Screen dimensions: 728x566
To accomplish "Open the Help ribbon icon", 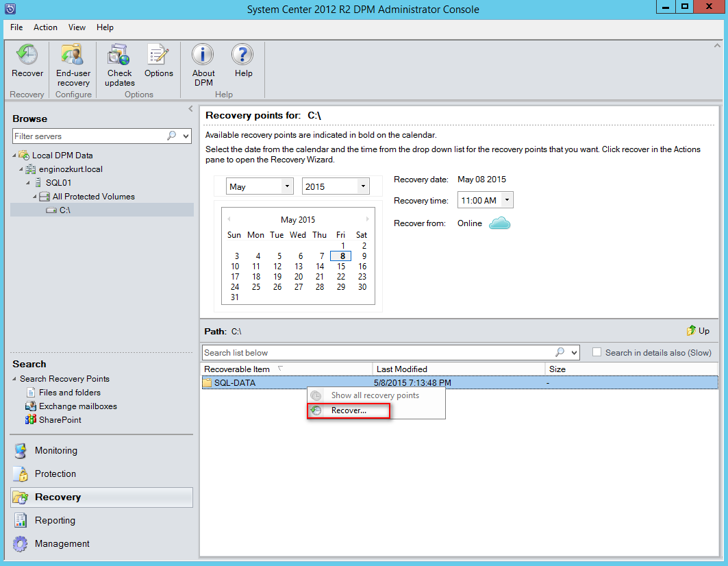I will click(242, 54).
